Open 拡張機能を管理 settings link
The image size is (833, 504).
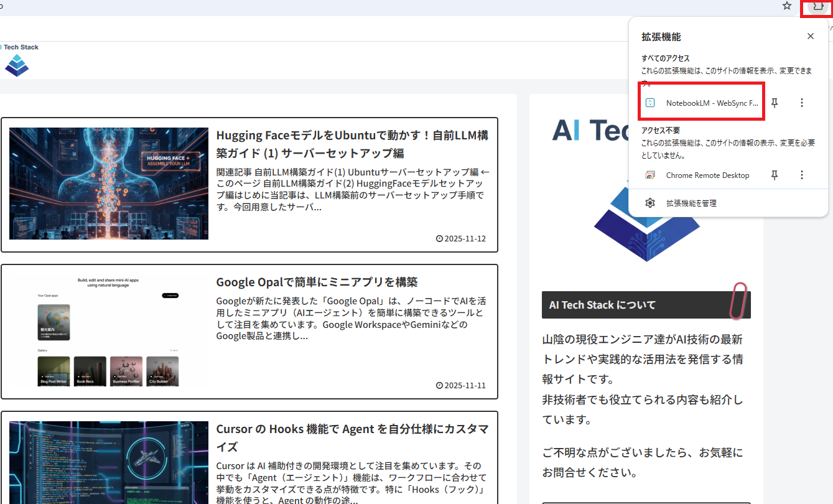pos(691,203)
